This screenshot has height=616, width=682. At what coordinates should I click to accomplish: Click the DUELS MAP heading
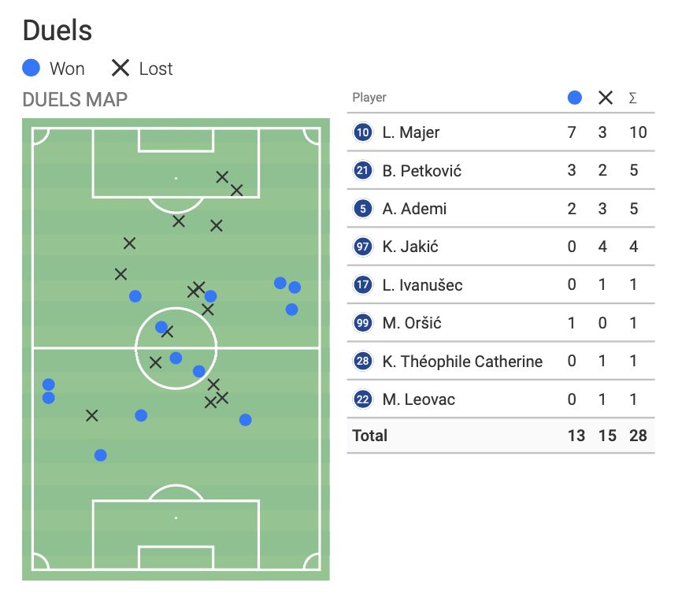click(x=75, y=99)
